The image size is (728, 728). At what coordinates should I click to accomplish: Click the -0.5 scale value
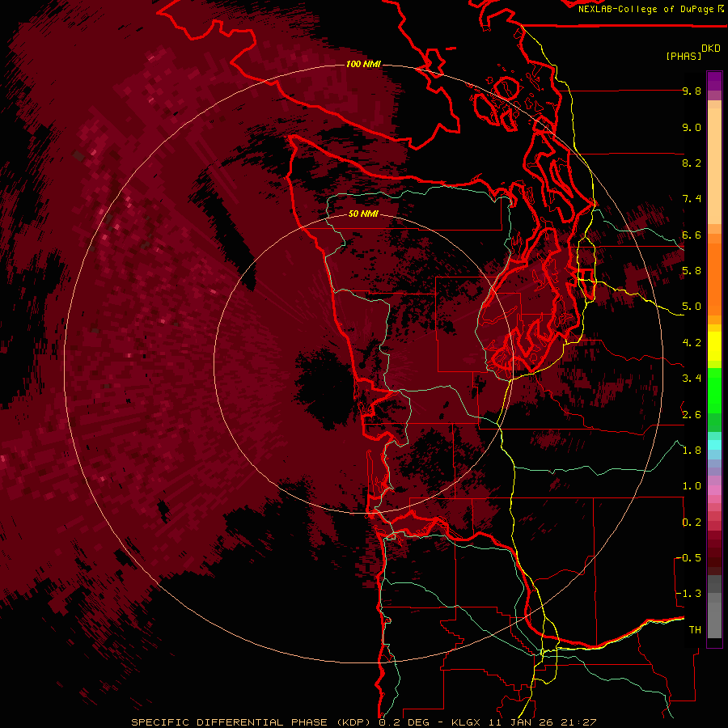(689, 558)
